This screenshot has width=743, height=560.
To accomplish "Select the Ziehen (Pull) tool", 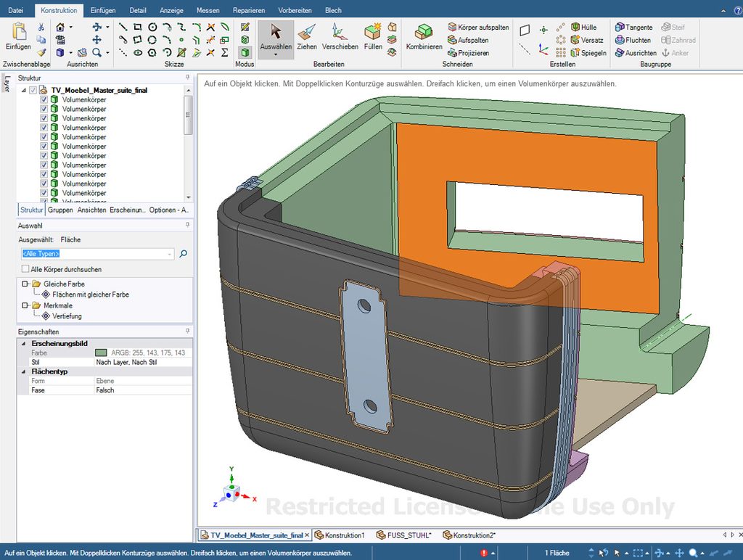I will pos(307,35).
